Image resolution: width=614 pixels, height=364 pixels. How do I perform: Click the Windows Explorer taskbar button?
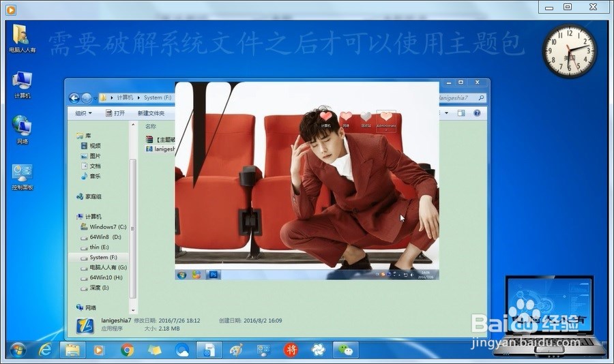(72, 350)
